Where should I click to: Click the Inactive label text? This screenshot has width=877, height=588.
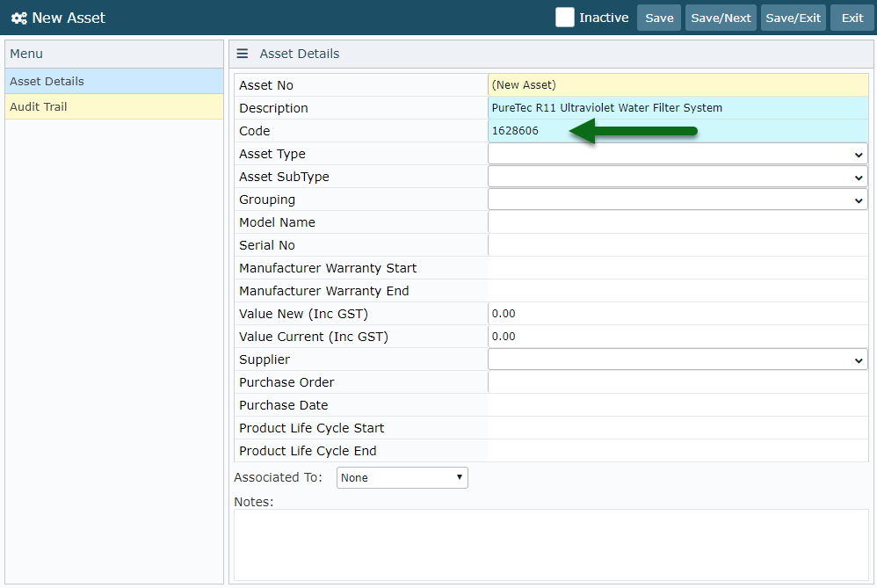pyautogui.click(x=604, y=18)
